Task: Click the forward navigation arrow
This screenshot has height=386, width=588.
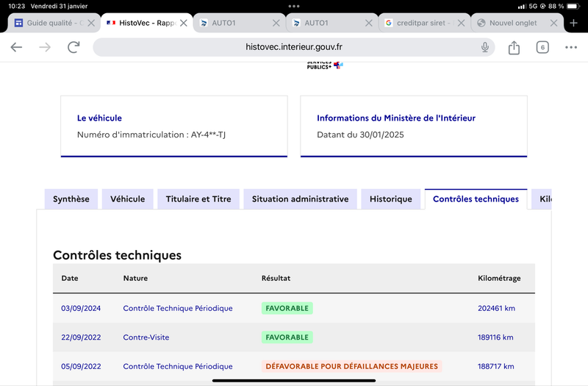Action: (x=45, y=47)
